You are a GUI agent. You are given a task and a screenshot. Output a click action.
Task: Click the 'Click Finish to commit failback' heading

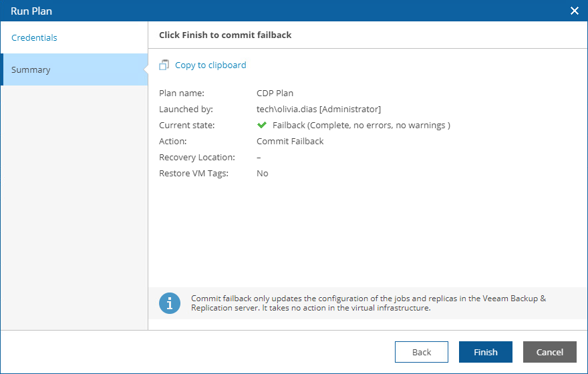(x=225, y=35)
